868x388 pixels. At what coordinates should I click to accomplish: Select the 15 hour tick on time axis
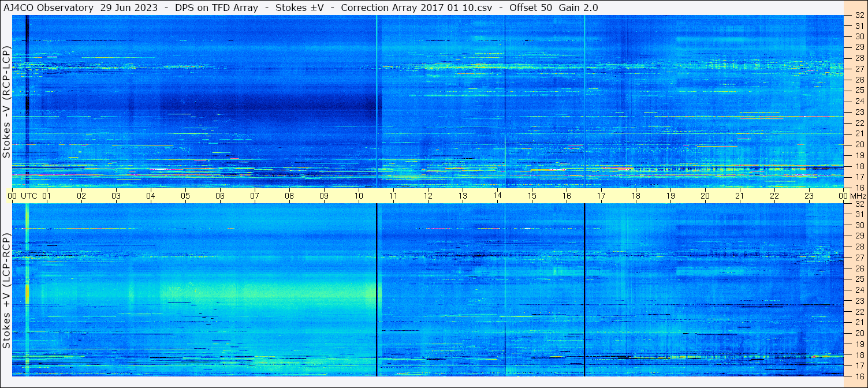coord(532,196)
